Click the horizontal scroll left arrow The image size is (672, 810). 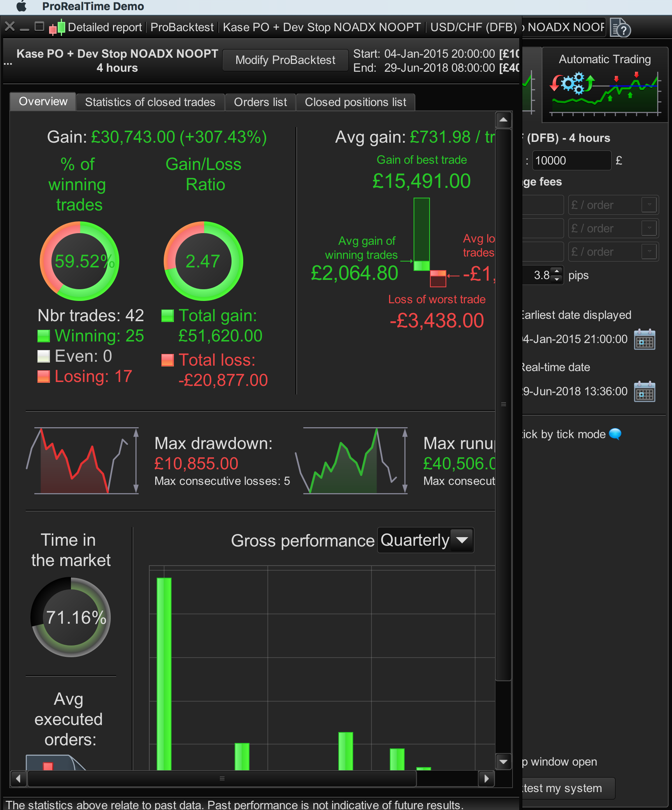[18, 779]
